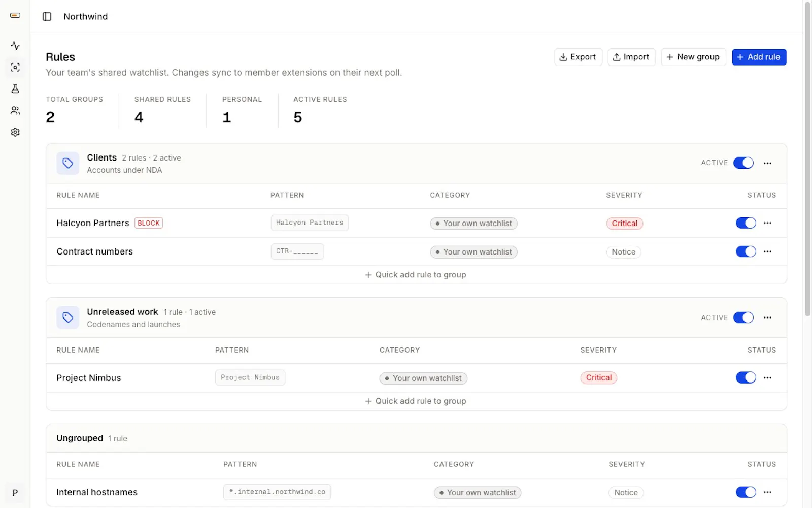This screenshot has height=508, width=812.
Task: Open more options for Clients group
Action: 767,163
